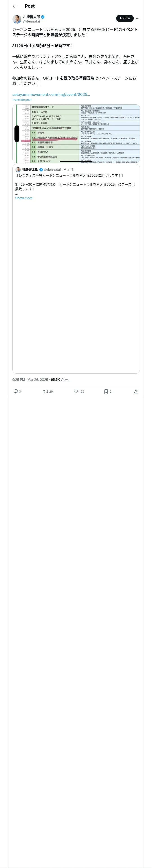Open satoyamamovement.com event link
Image resolution: width=152 pixels, height=868 pixels.
pos(51,94)
